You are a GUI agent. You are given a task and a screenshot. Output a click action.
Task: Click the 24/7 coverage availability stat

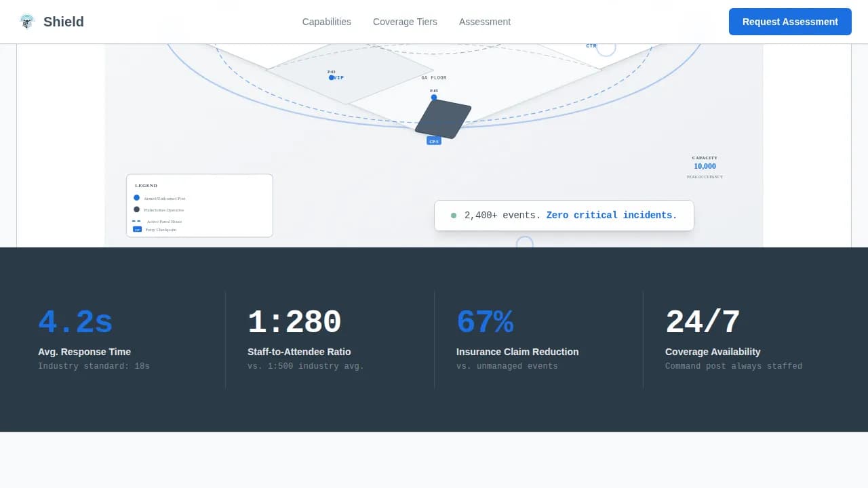(703, 323)
